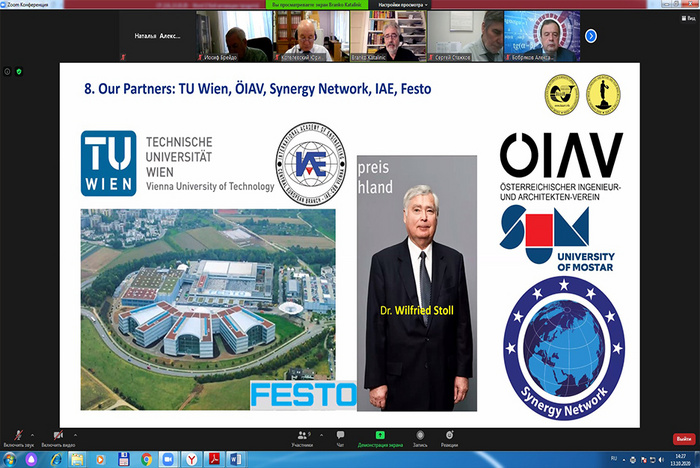Start Демонстрация экрана screen sharing

tap(380, 439)
